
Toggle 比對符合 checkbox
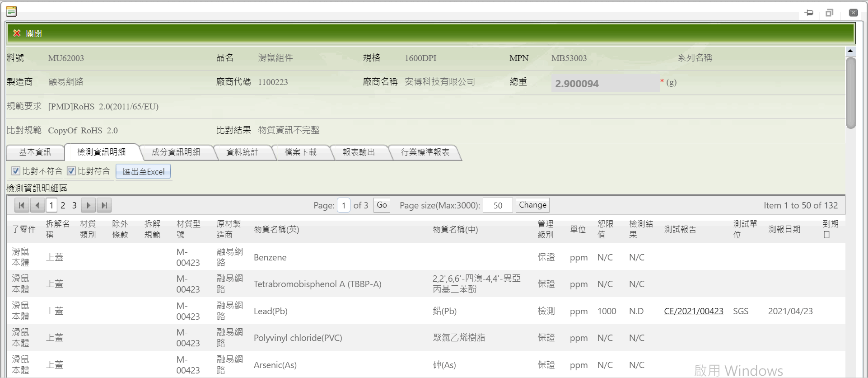[71, 171]
